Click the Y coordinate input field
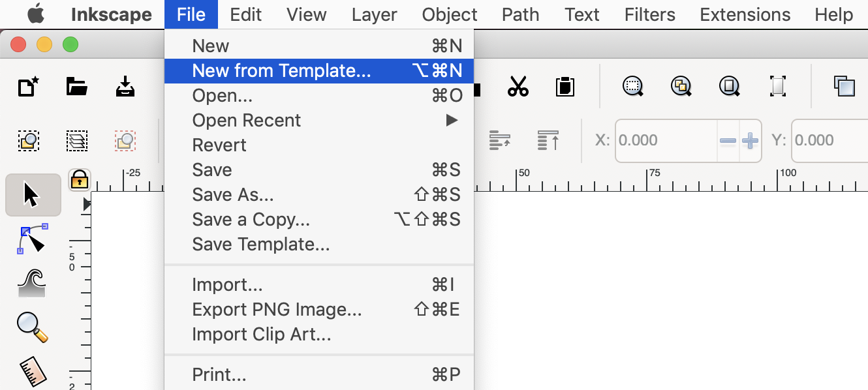 point(829,140)
